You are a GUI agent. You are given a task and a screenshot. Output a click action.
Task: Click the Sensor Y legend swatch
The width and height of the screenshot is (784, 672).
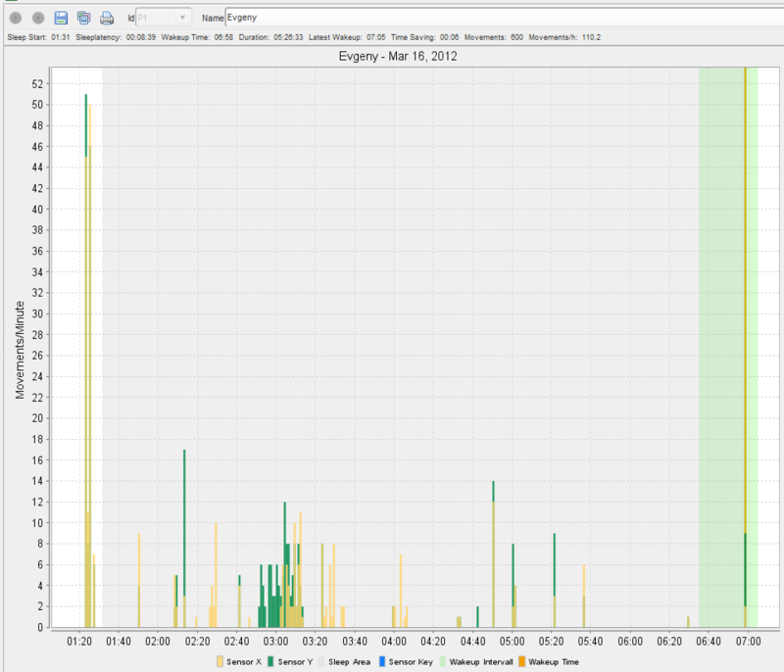(270, 661)
